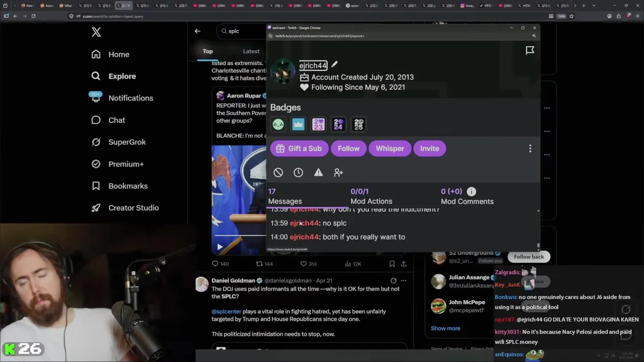Select the Mod Actions tab

coord(371,197)
